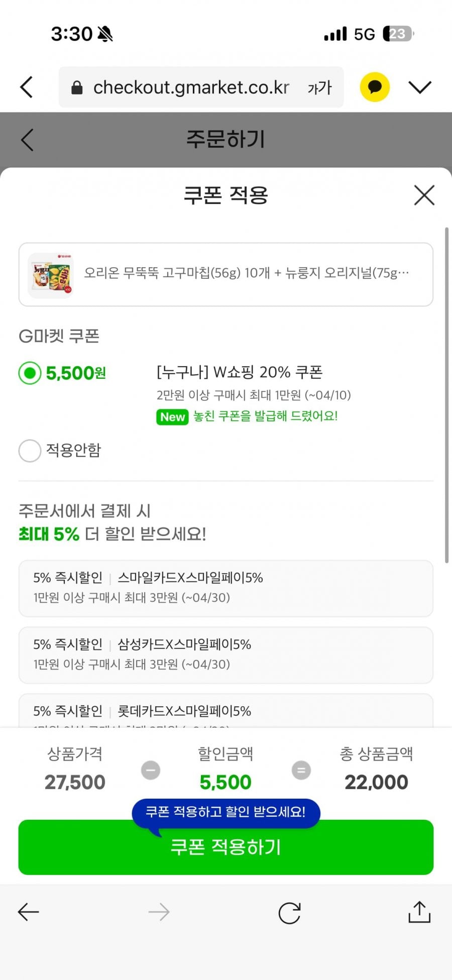
Task: Close the 쿠폰 적용 sheet
Action: 424,195
